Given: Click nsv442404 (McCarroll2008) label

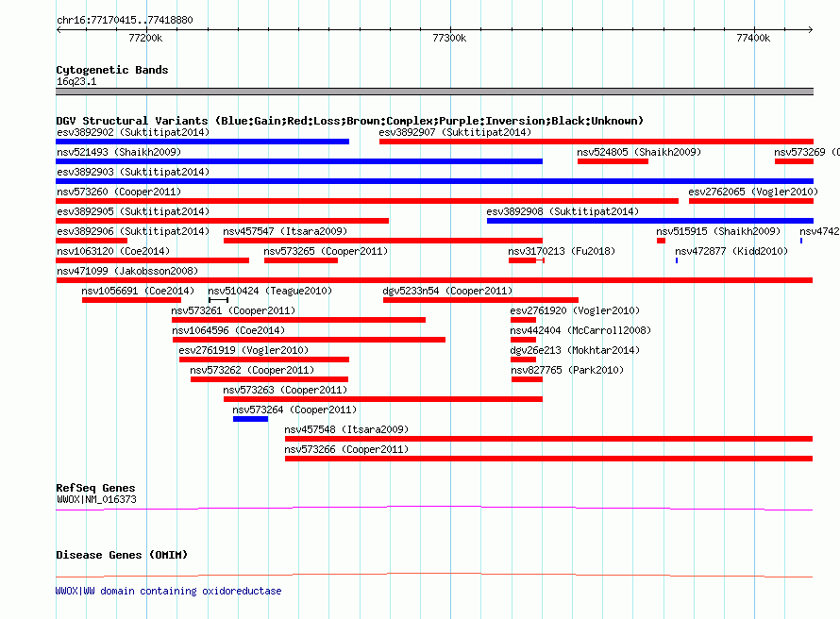Looking at the screenshot, I should (x=580, y=330).
